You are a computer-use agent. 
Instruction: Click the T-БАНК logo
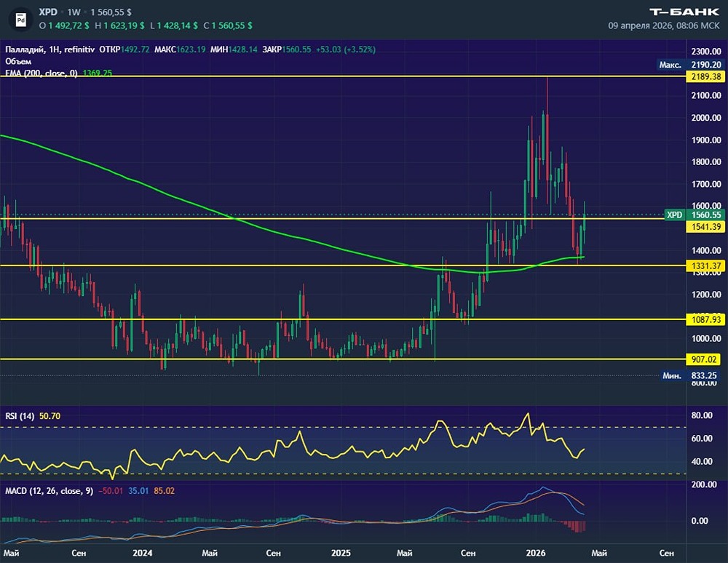coord(684,12)
